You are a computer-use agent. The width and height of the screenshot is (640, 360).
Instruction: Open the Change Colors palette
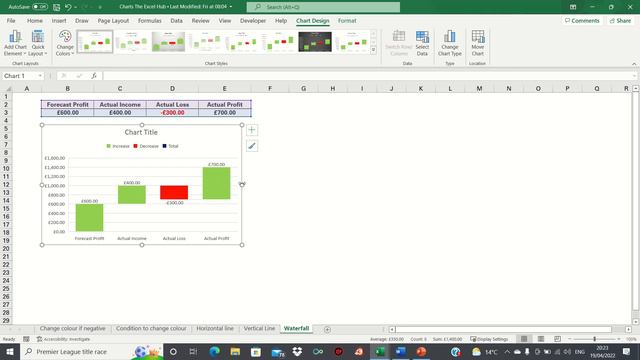coord(65,43)
